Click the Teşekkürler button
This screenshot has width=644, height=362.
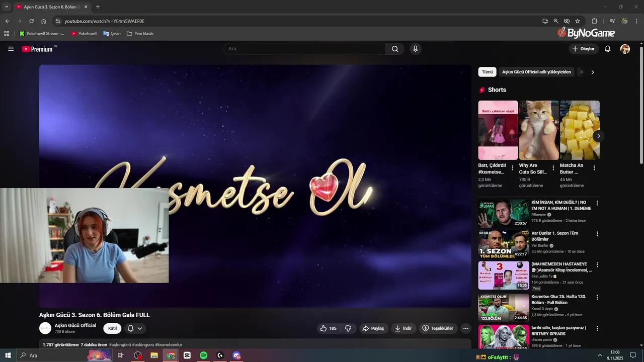(438, 328)
